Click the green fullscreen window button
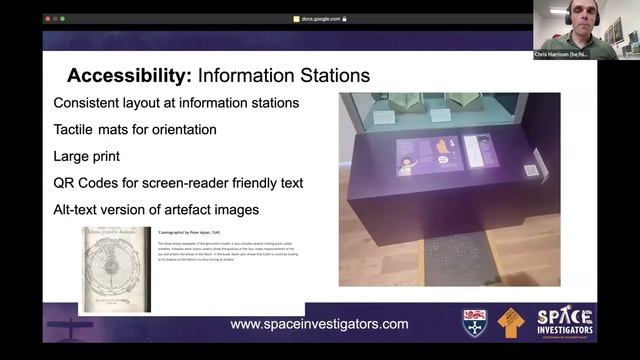This screenshot has height=360, width=640. [x=62, y=19]
